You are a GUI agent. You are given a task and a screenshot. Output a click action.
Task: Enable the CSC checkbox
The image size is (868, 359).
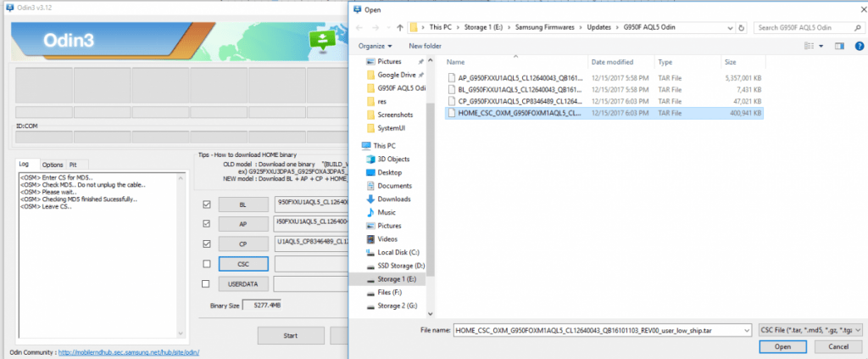pos(206,263)
